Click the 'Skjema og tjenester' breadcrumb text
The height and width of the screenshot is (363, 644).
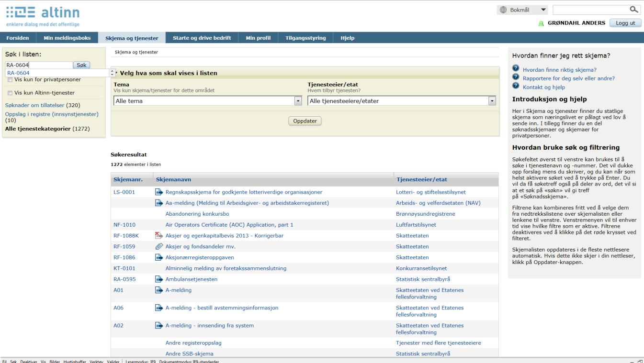tap(136, 52)
